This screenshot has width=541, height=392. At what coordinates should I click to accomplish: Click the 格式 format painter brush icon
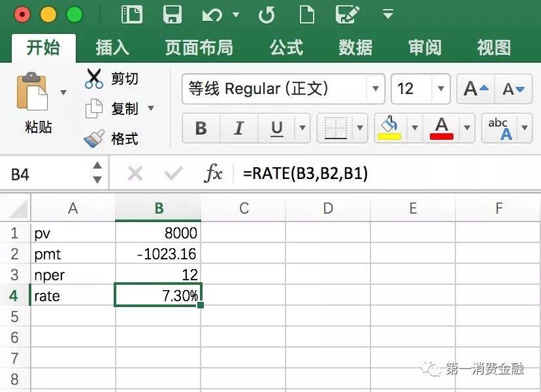pyautogui.click(x=93, y=139)
